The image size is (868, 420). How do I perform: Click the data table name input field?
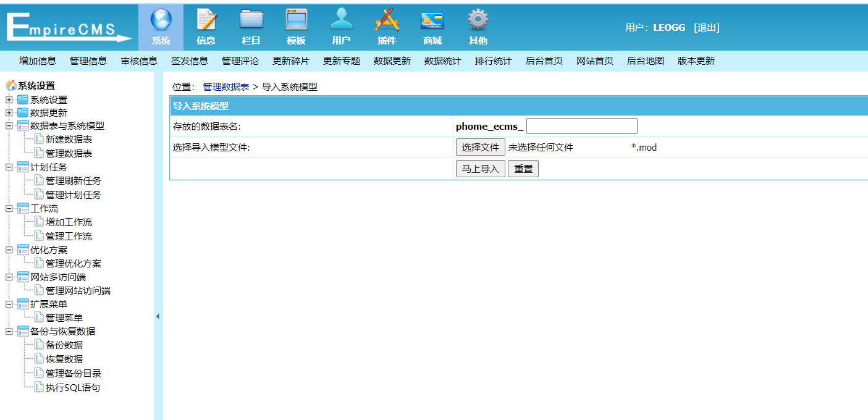click(581, 125)
